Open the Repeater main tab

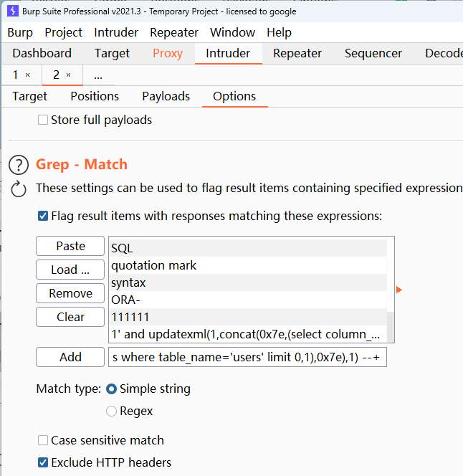coord(297,53)
